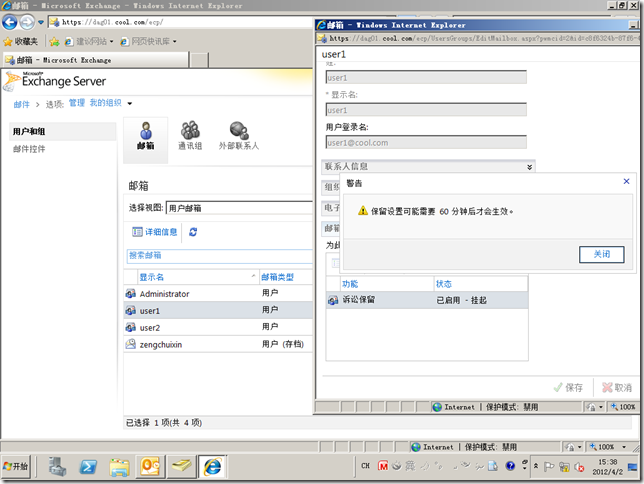Close the warning dialog with X
The image size is (644, 484).
tap(627, 181)
